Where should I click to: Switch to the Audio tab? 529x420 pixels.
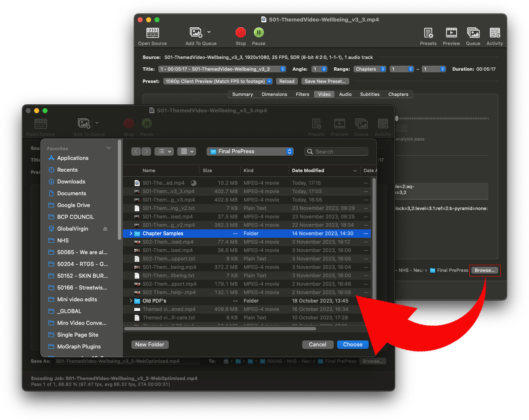coord(345,94)
